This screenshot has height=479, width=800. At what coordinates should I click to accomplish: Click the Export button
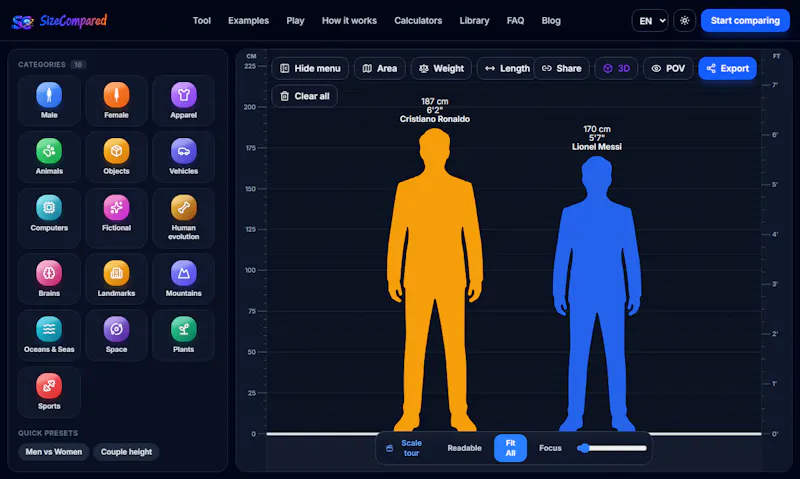728,68
